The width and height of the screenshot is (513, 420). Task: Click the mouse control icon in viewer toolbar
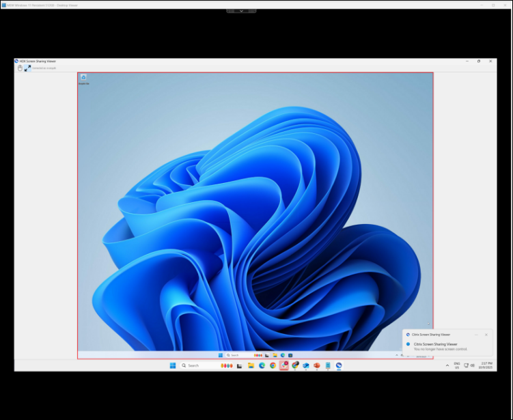click(x=20, y=68)
